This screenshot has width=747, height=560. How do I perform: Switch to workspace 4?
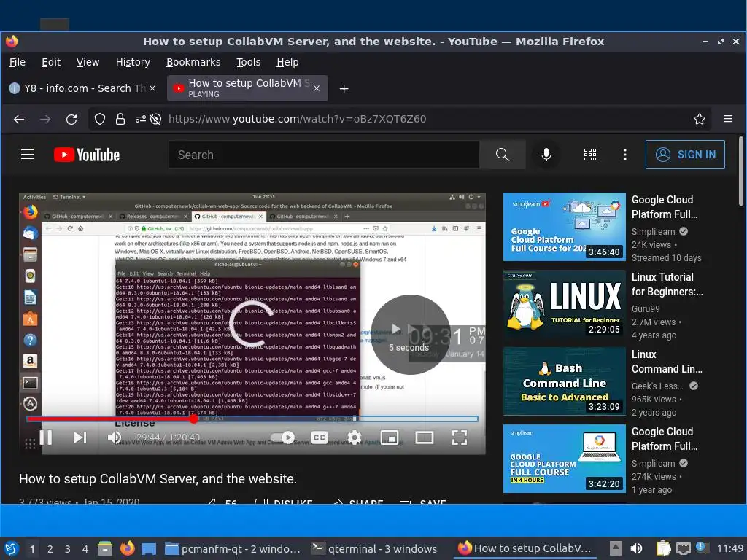click(x=85, y=549)
